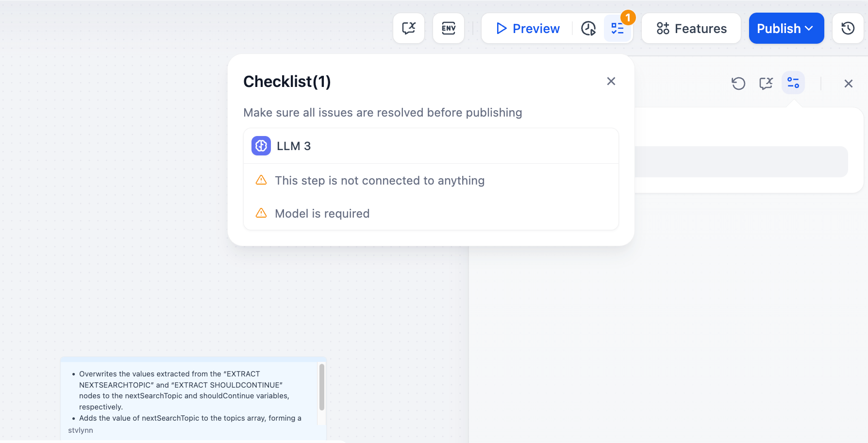Click the chat variable icon beside ENV

(409, 28)
